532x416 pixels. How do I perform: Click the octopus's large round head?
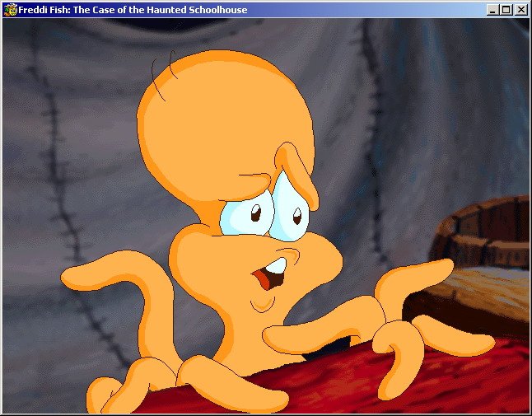(x=226, y=129)
